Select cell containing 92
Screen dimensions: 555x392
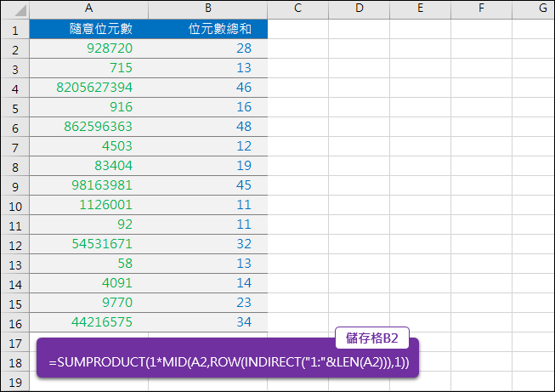coord(89,224)
